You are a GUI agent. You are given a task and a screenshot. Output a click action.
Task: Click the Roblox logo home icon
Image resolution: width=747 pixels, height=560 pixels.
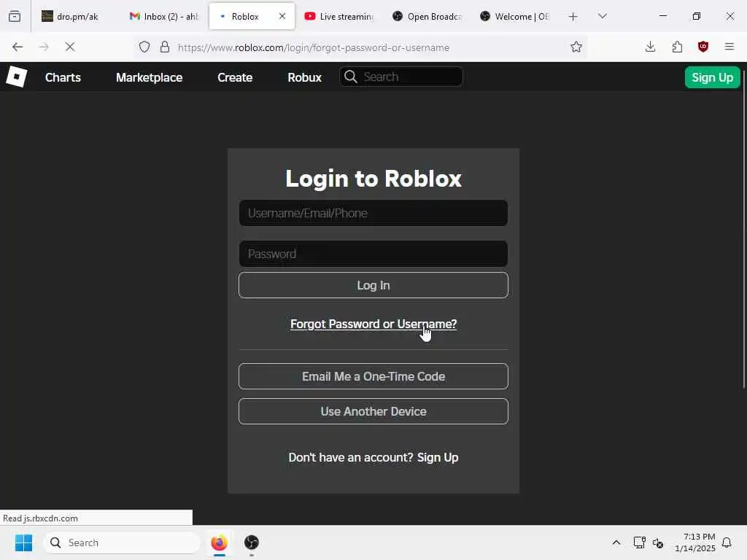pyautogui.click(x=17, y=77)
